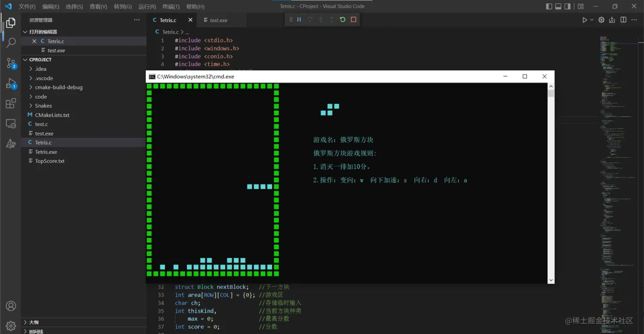The width and height of the screenshot is (644, 334).
Task: Toggle the secondary sidebar layout
Action: pos(568,6)
